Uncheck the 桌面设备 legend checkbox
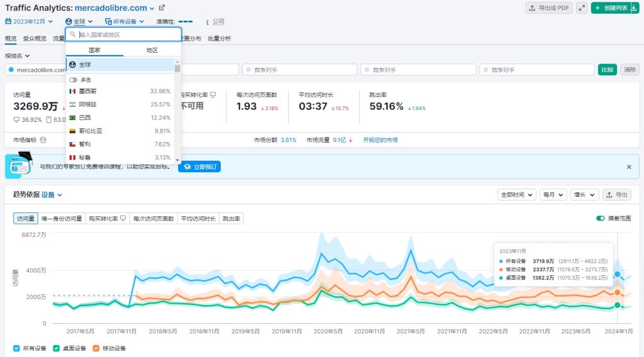Image resolution: width=644 pixels, height=357 pixels. click(x=56, y=348)
